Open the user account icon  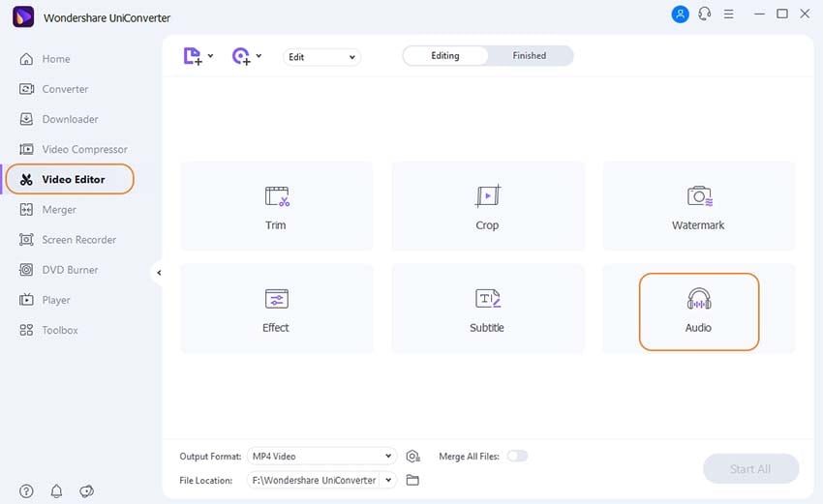tap(681, 15)
